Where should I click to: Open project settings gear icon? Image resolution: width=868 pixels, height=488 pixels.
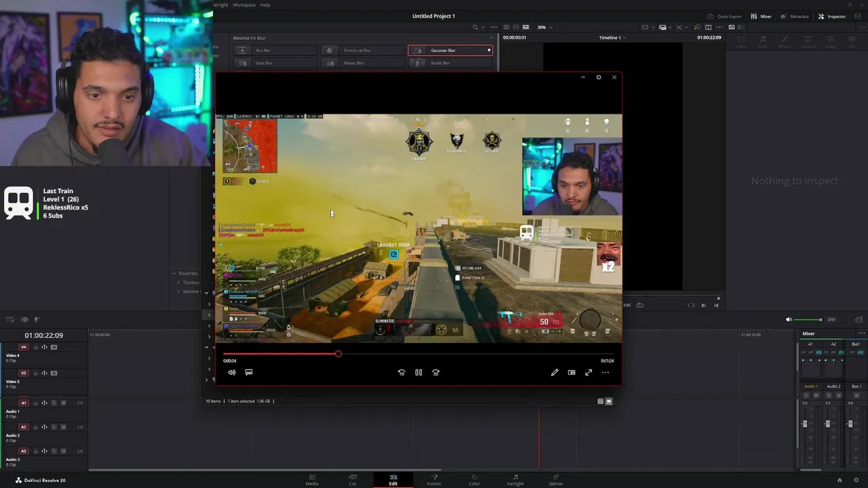[856, 480]
